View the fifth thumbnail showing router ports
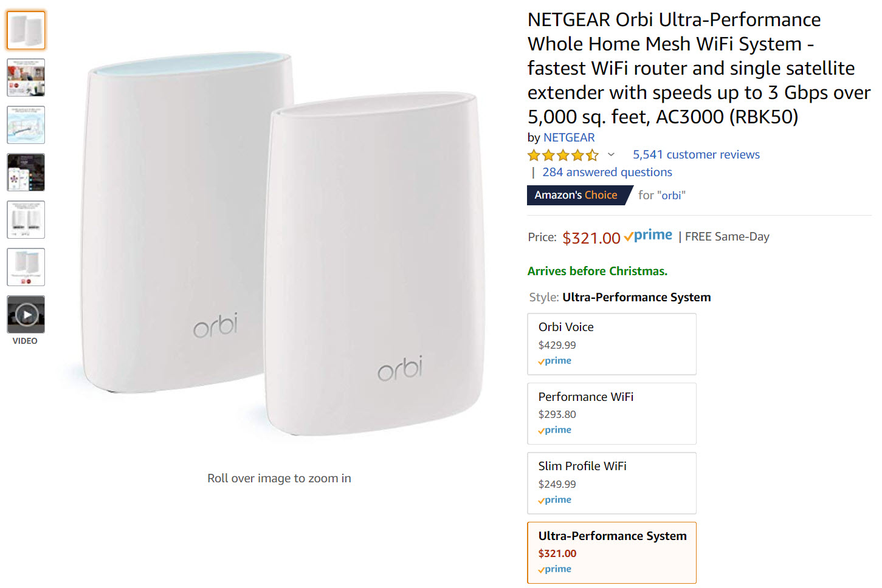Image resolution: width=882 pixels, height=588 pixels. coord(26,220)
